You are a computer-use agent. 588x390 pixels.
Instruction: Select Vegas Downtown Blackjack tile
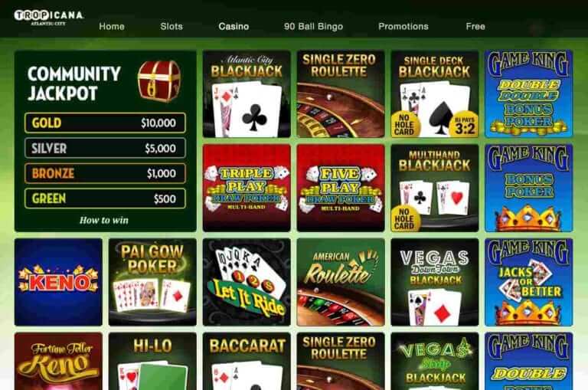(x=435, y=282)
